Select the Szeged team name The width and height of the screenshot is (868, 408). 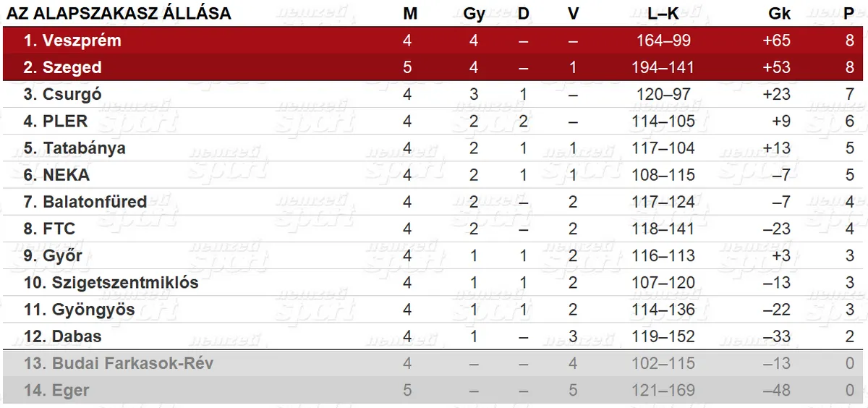(72, 67)
